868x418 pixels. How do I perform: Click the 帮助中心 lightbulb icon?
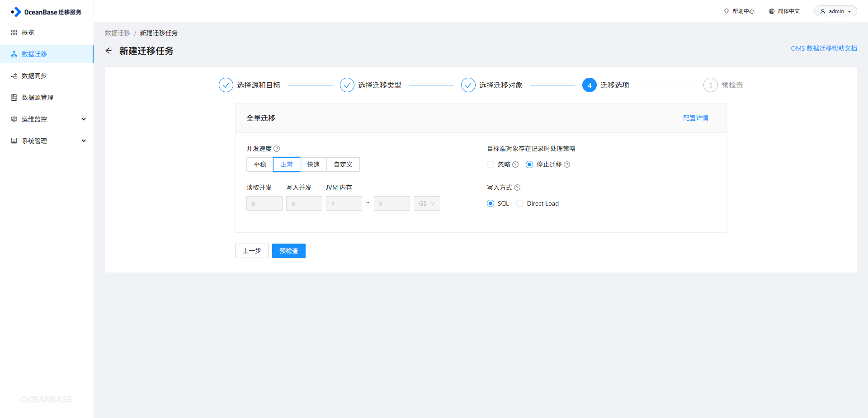click(x=726, y=11)
